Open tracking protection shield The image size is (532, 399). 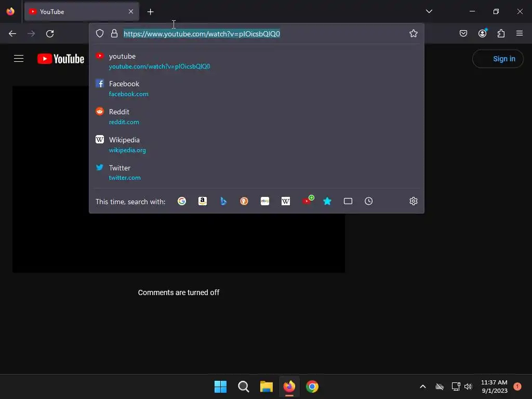(x=100, y=33)
